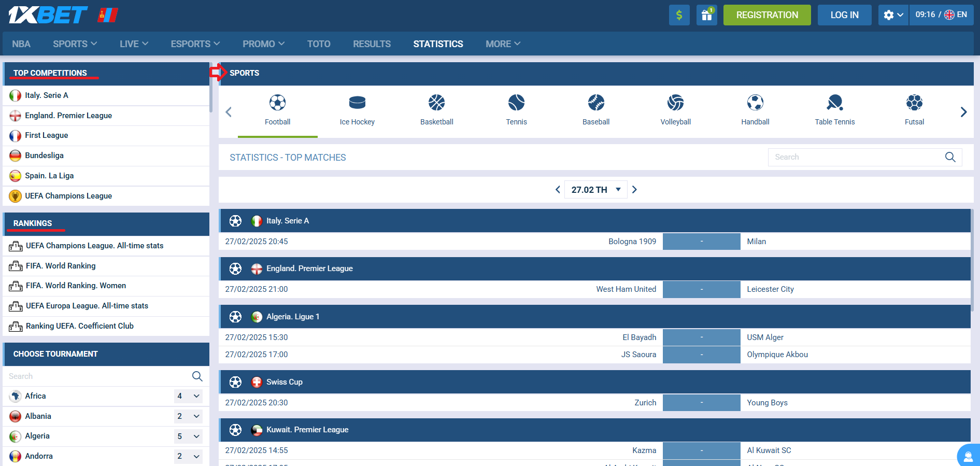
Task: Expand the Albania tournament list
Action: point(188,416)
